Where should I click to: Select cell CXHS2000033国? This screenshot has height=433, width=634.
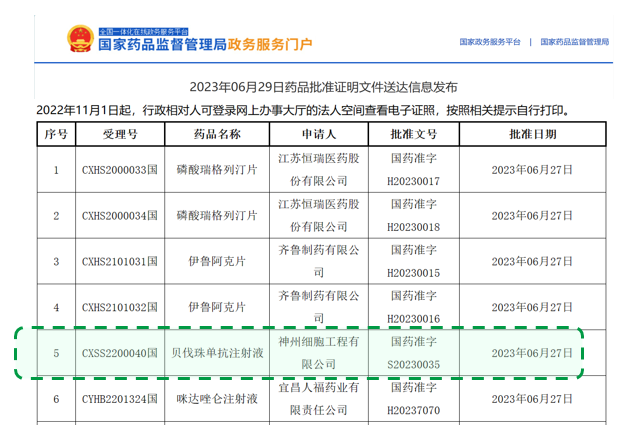click(120, 170)
